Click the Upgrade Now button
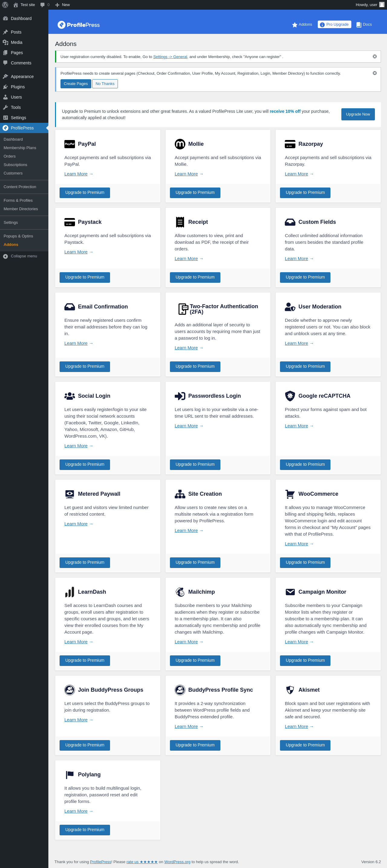 pyautogui.click(x=358, y=114)
